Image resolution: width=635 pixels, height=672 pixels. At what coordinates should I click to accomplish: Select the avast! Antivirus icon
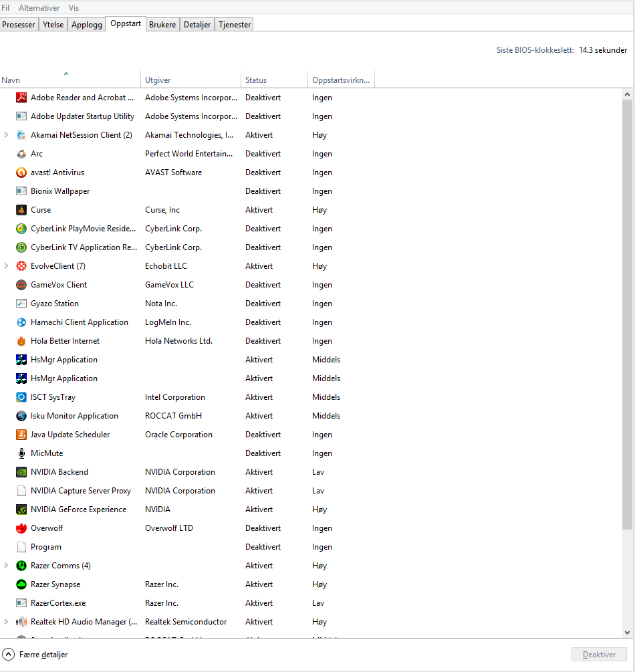(x=21, y=173)
